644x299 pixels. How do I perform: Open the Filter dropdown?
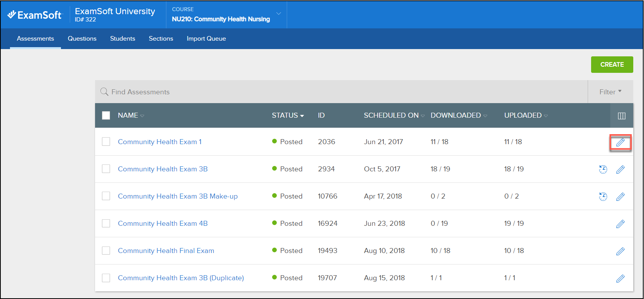coord(610,92)
